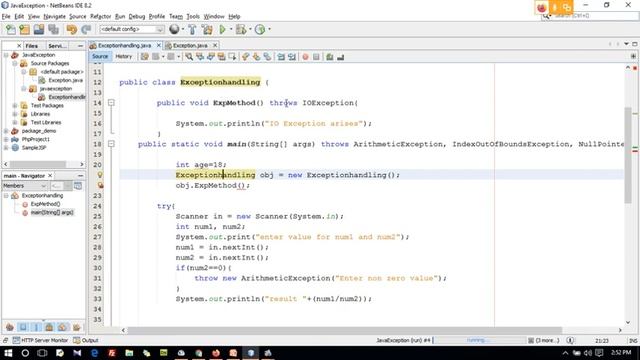Click the lightbulb hint on line 21
The image size is (640, 360).
tap(100, 175)
